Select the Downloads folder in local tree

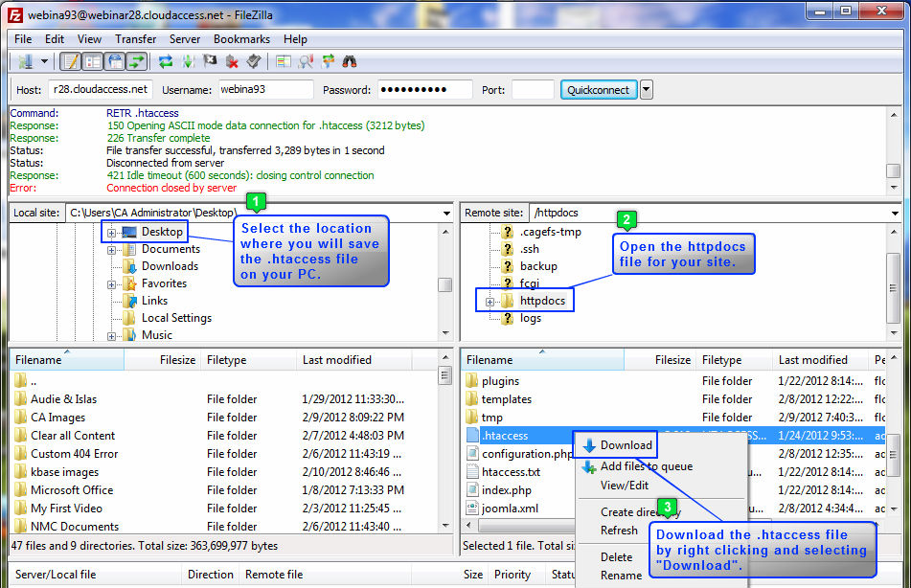point(170,266)
